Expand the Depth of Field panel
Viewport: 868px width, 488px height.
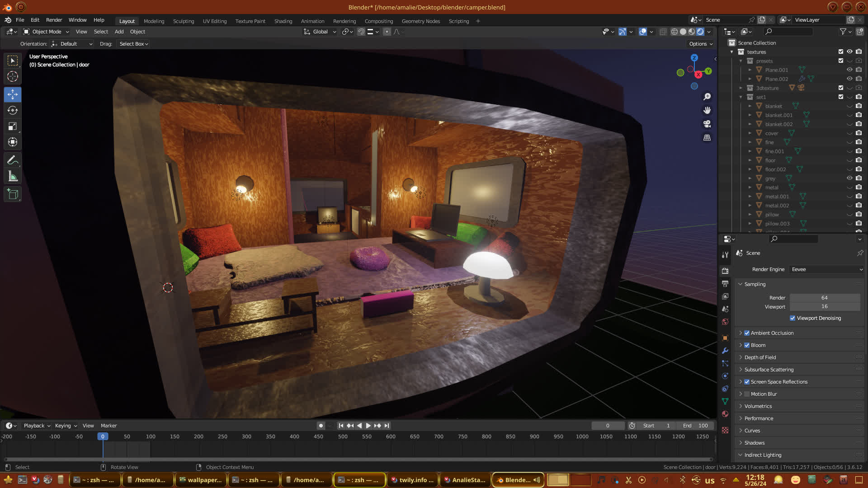click(x=760, y=357)
